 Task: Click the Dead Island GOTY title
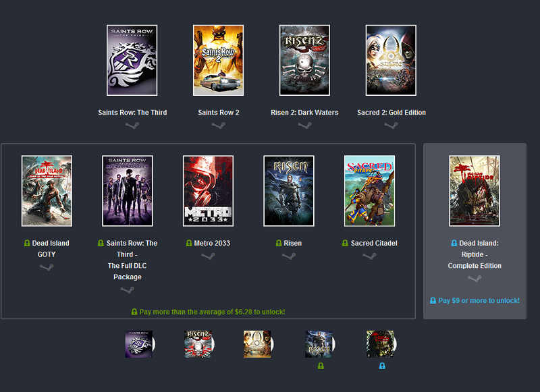(x=50, y=249)
